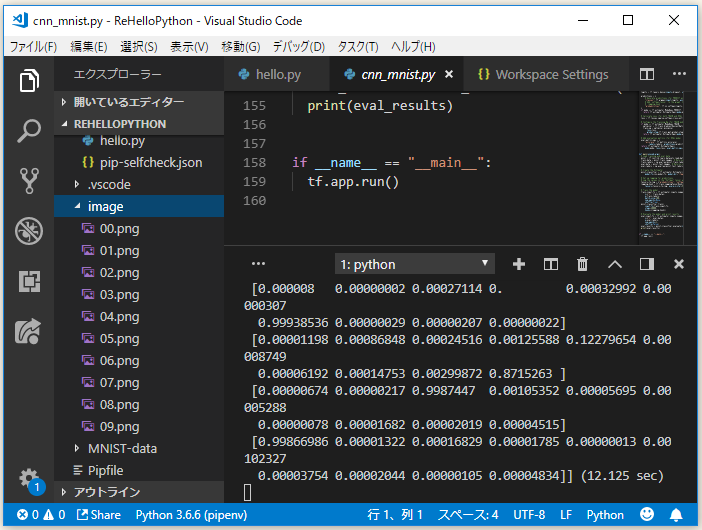Select Python 3.6.6 (pipenv) interpreter
The image size is (702, 530).
(x=191, y=515)
